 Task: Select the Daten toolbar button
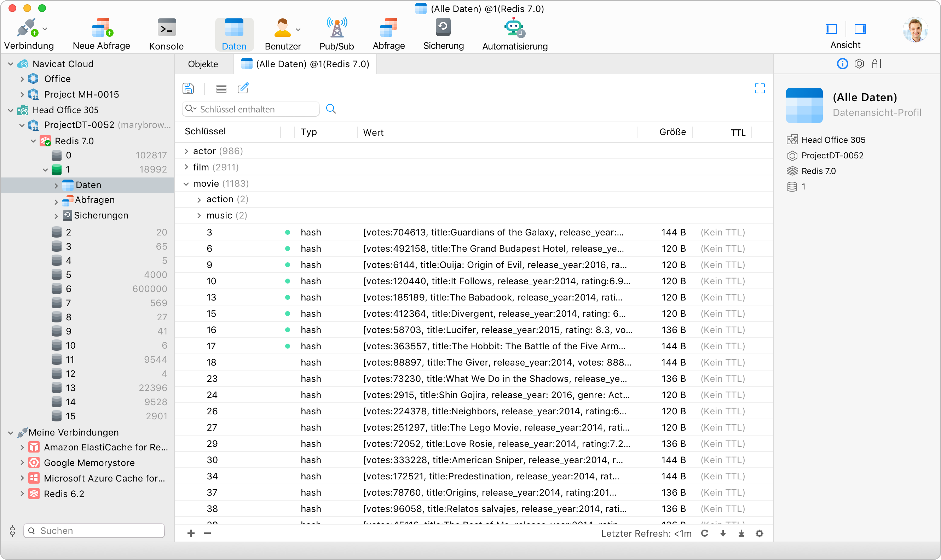click(x=234, y=34)
